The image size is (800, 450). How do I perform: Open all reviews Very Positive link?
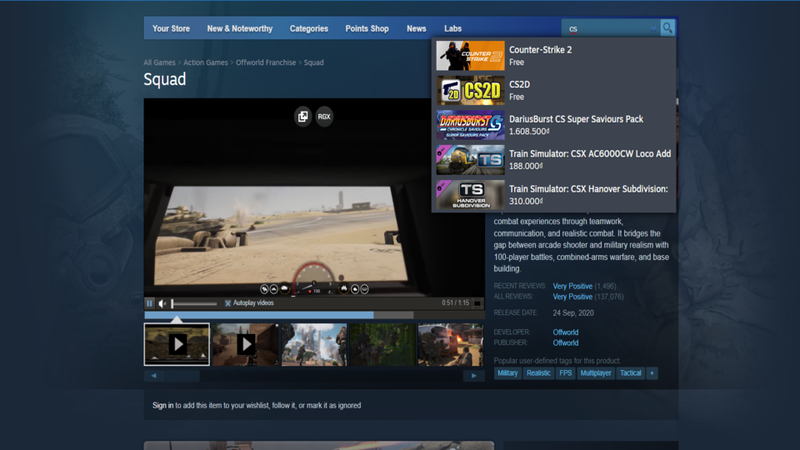(572, 296)
